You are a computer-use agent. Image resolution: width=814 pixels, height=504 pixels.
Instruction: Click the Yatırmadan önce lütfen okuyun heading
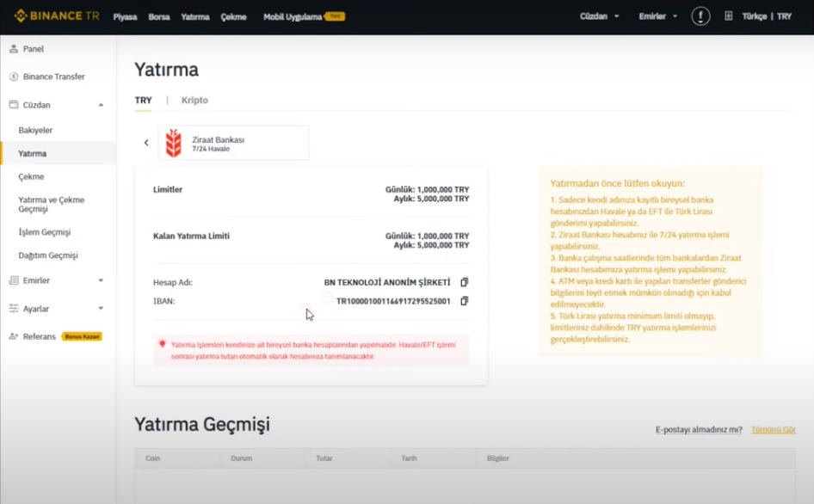tap(617, 183)
